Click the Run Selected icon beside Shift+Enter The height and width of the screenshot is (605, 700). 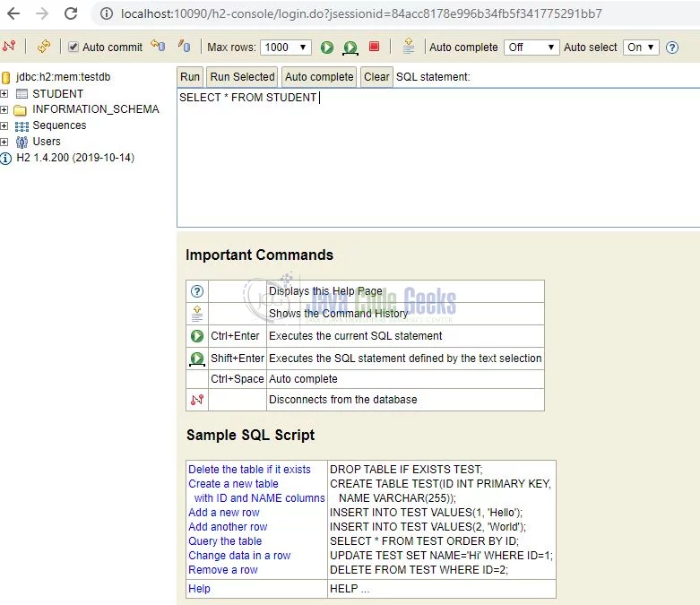[197, 359]
